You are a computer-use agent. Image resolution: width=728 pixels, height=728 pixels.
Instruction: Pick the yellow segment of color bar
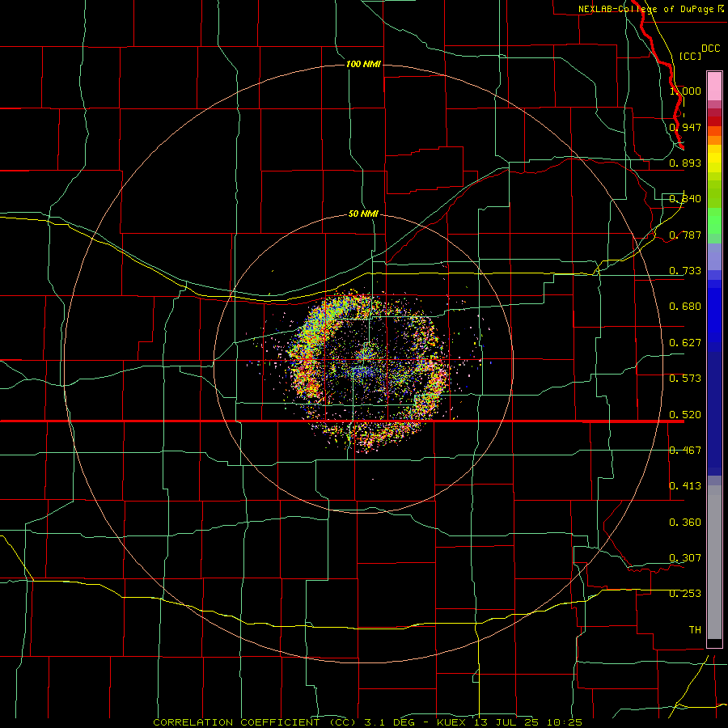(x=714, y=159)
